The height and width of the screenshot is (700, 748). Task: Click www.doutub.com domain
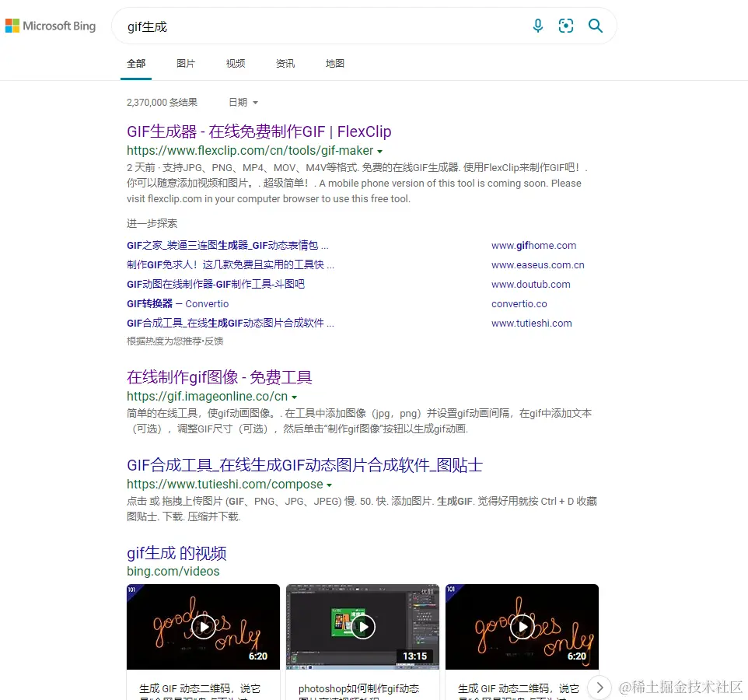tap(531, 285)
